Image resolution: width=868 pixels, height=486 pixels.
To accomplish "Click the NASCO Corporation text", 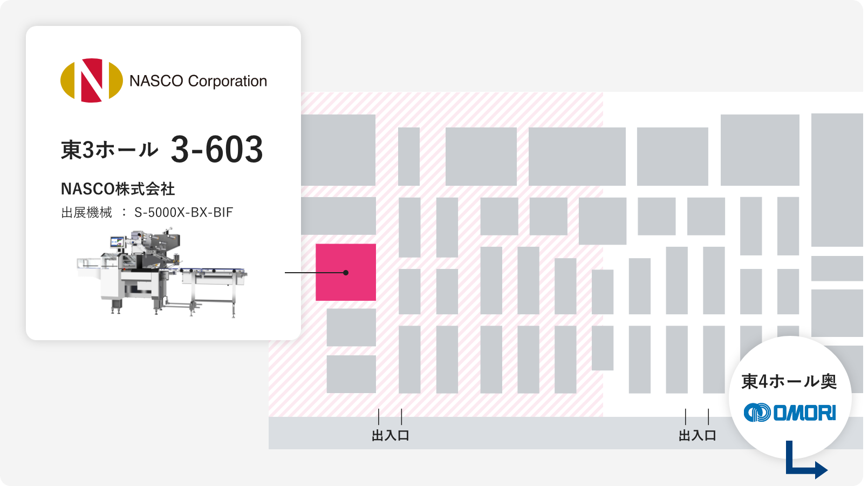I will pyautogui.click(x=198, y=81).
